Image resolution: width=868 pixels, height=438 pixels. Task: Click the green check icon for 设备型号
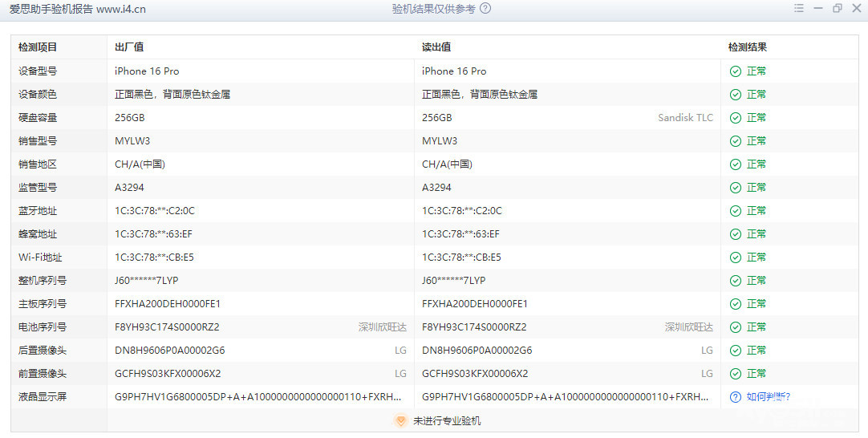(735, 71)
